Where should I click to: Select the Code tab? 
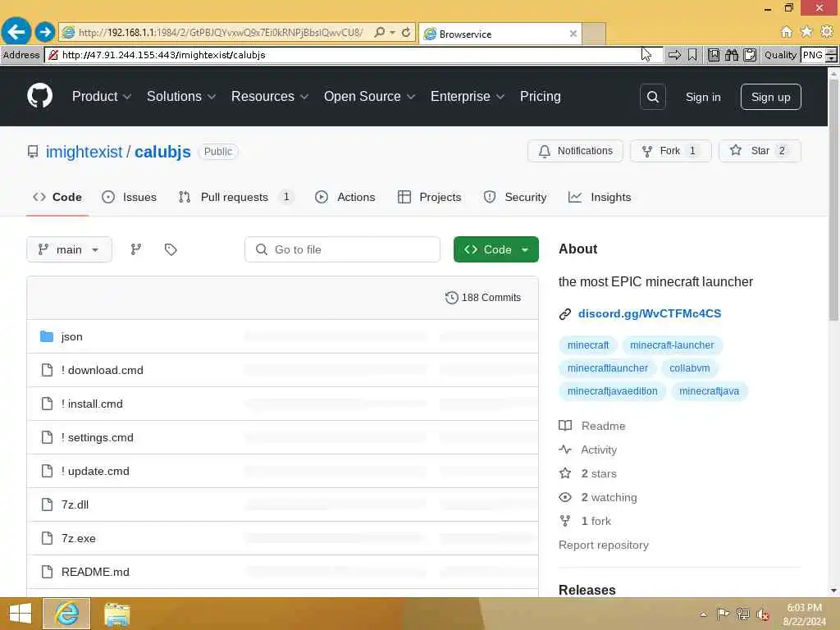(57, 197)
